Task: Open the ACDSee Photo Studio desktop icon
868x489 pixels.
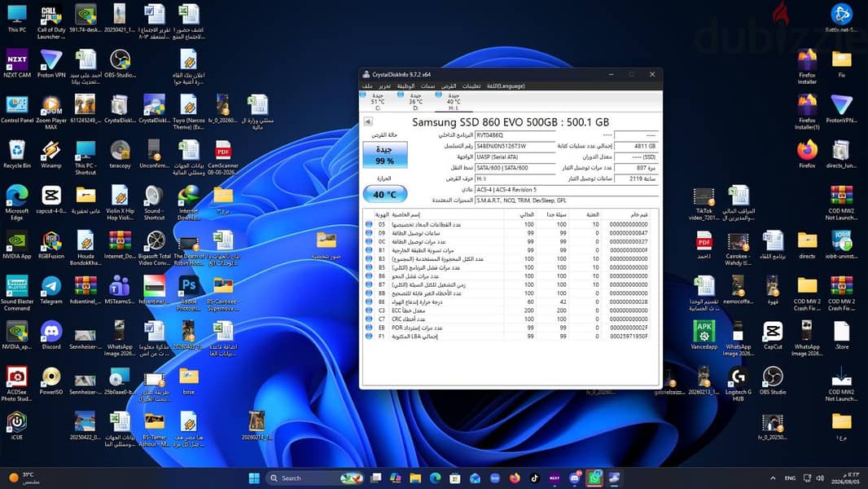Action: pos(16,384)
